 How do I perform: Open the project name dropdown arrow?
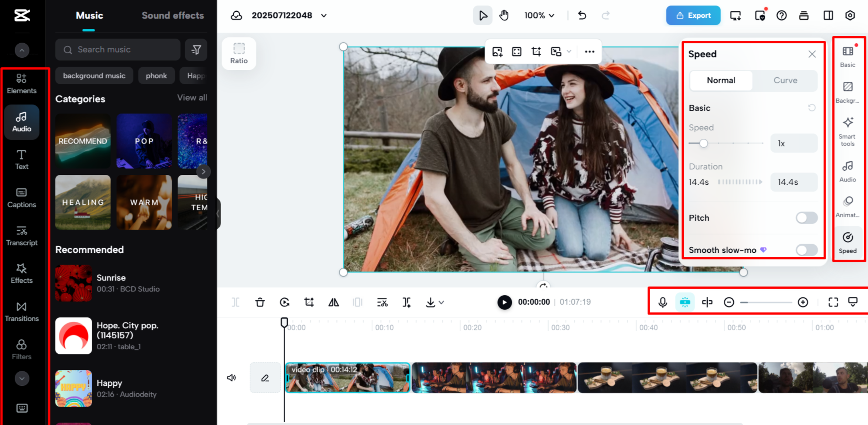click(x=324, y=16)
